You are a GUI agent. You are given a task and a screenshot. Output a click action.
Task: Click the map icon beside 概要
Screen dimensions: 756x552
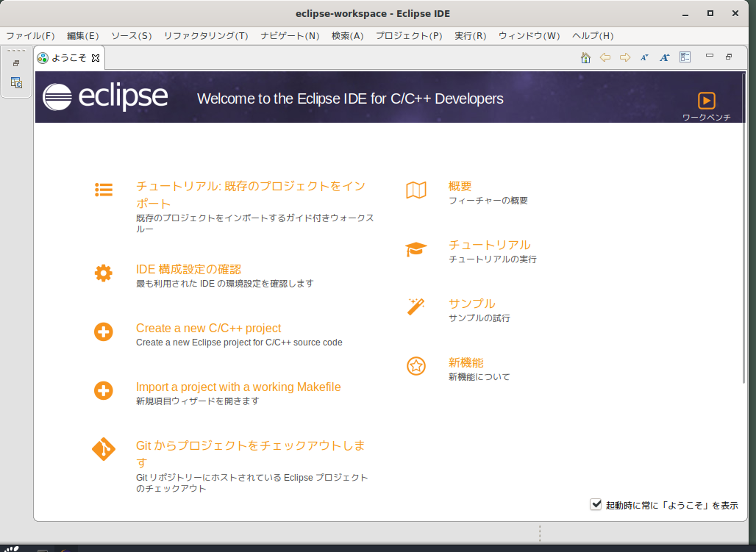416,190
